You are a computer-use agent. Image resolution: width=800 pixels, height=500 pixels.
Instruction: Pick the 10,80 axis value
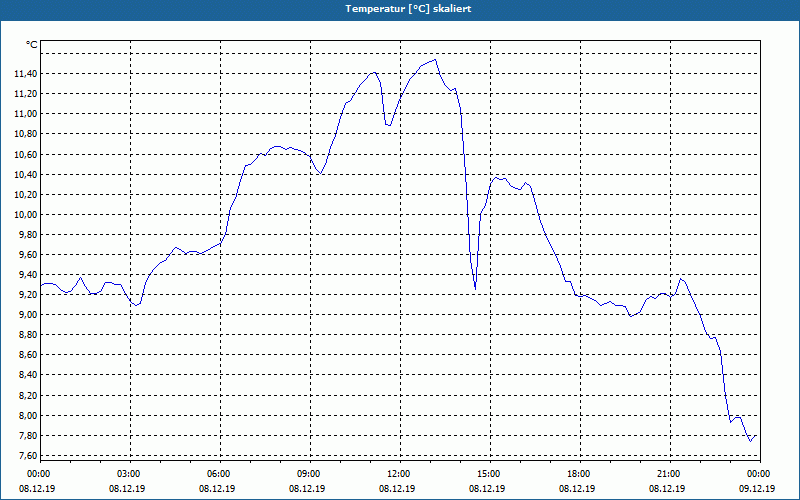coord(26,134)
